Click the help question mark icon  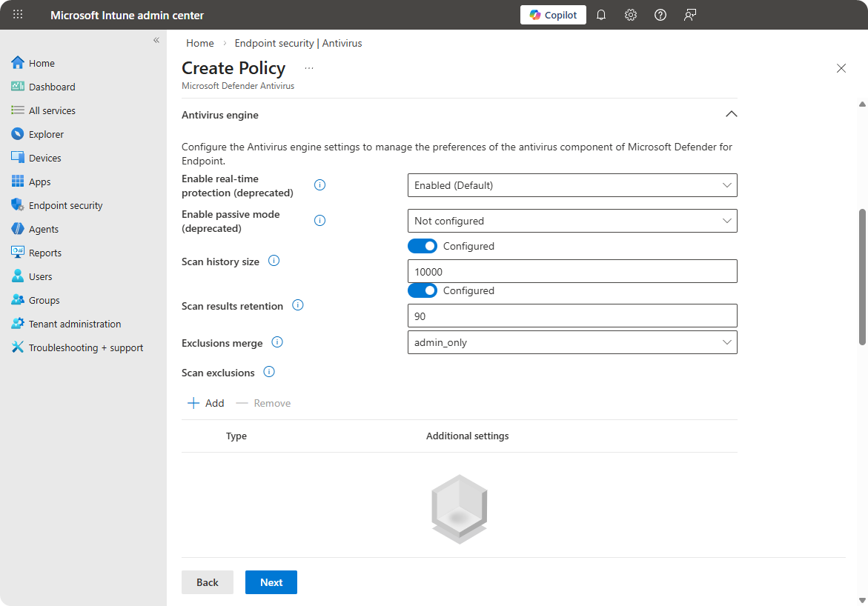[660, 15]
